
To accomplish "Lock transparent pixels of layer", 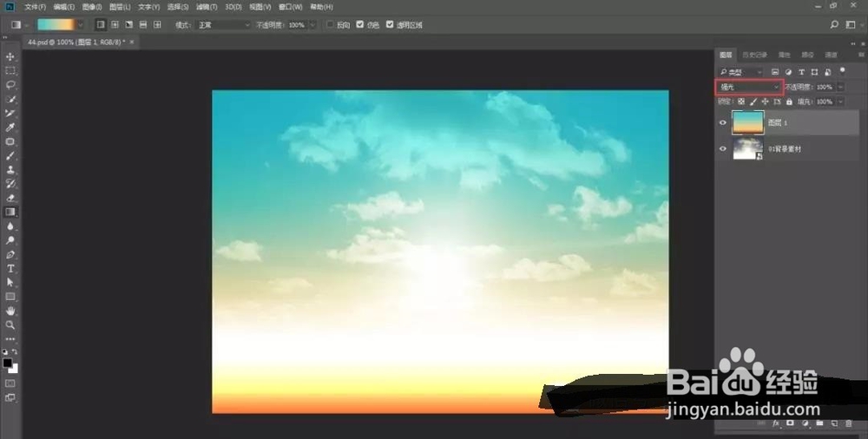I will (740, 102).
